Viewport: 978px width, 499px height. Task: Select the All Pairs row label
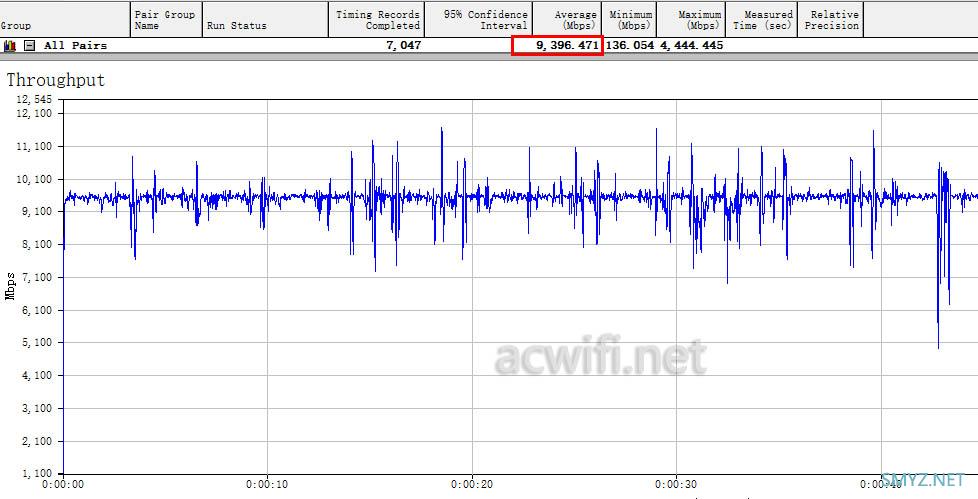(75, 46)
